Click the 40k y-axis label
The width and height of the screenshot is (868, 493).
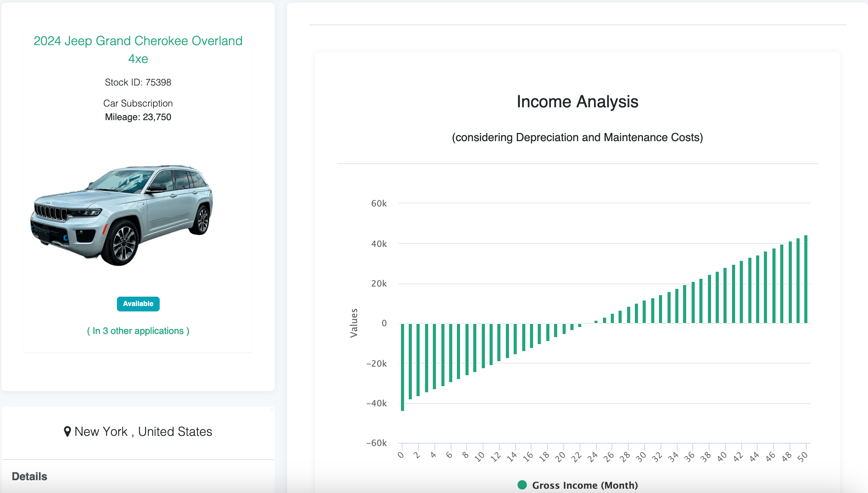tap(379, 244)
